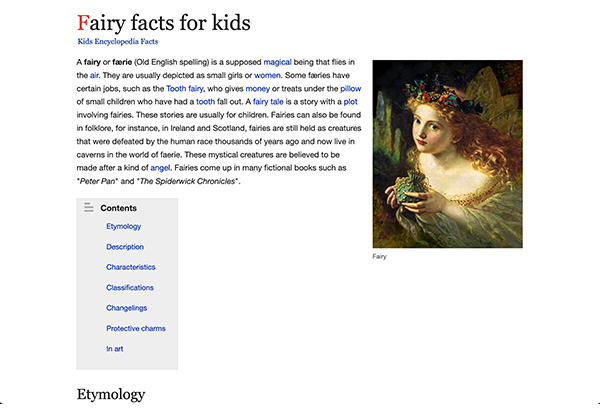Screen dimensions: 600x412
Task: Click the italic 'Peter Pan' text
Action: coord(97,181)
